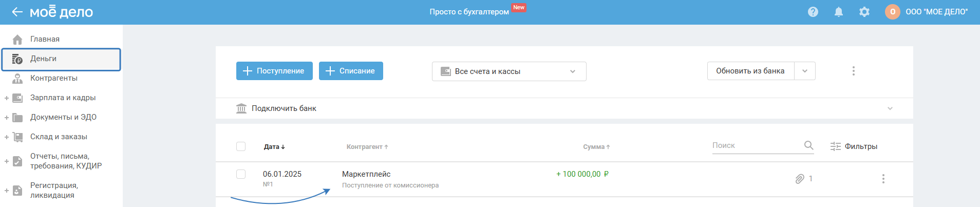Open the settings gear icon

tap(864, 12)
